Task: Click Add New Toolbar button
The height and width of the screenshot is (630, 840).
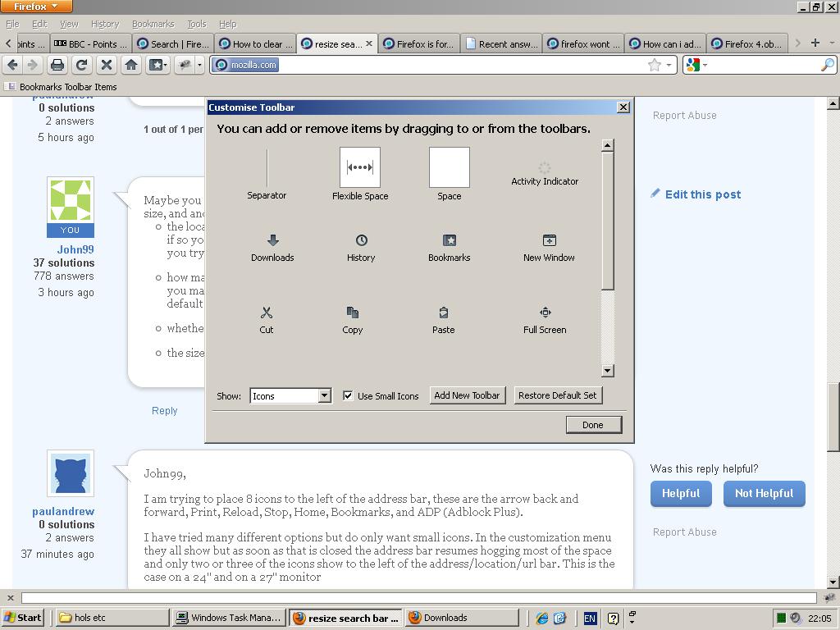Action: [467, 395]
